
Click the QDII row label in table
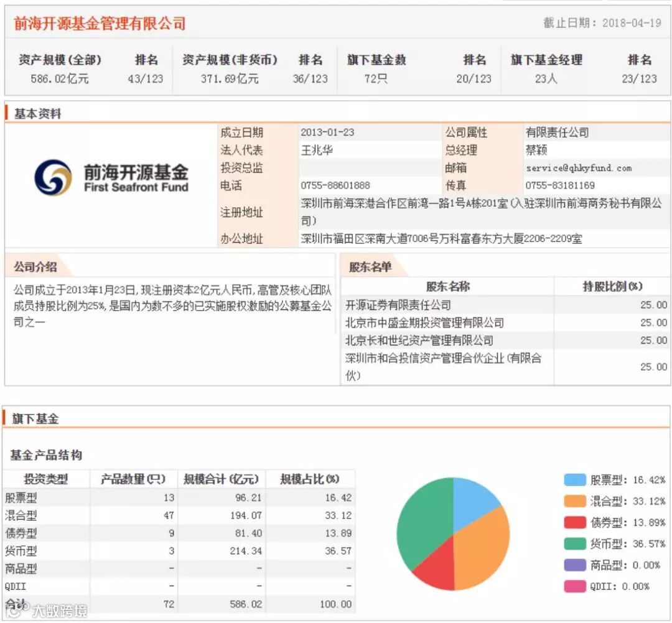coord(16,586)
